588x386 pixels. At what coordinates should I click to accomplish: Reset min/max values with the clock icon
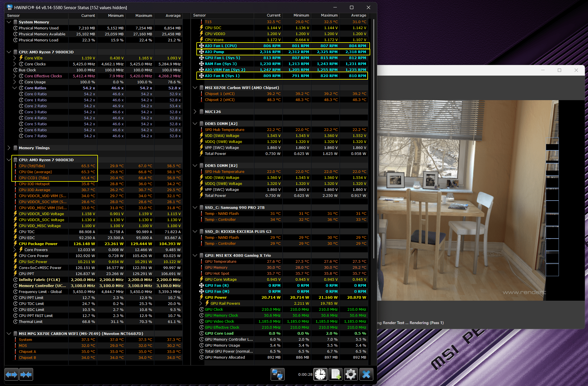[x=320, y=374]
